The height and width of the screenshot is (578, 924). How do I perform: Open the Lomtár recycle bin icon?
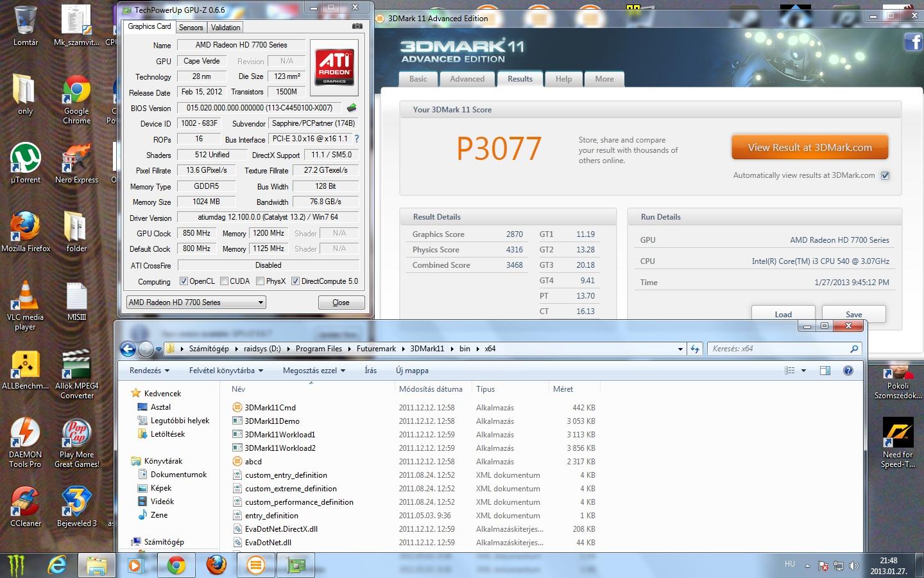click(25, 26)
